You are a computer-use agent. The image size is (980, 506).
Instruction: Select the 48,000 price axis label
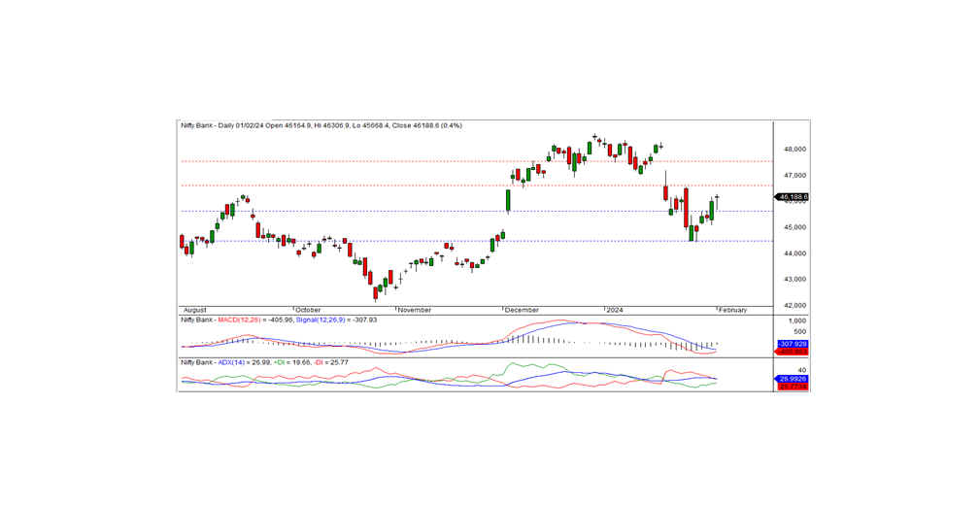click(x=796, y=150)
